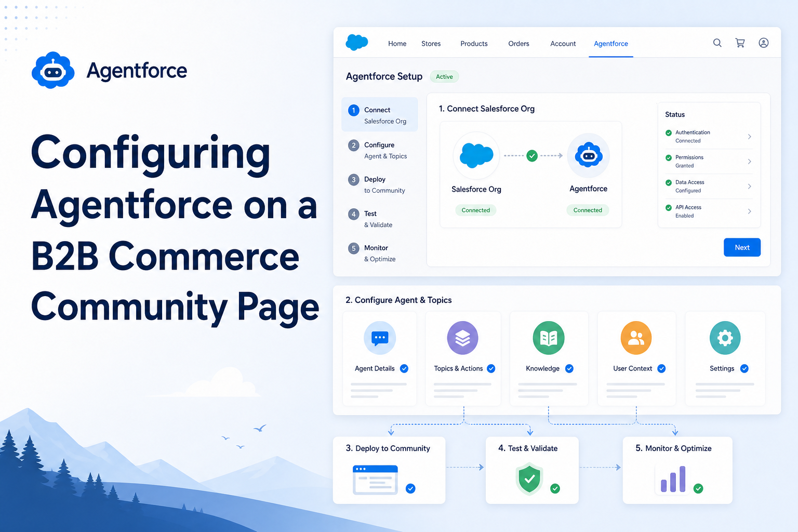798x532 pixels.
Task: Go to the Home tab
Action: tap(397, 44)
